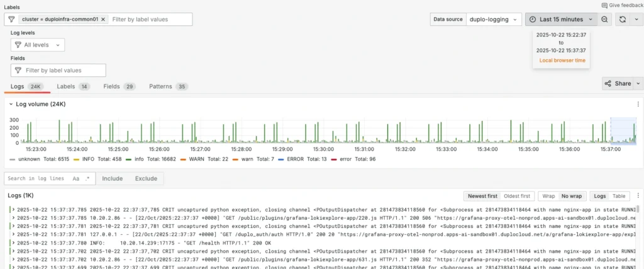Image resolution: width=644 pixels, height=269 pixels.
Task: Open the All levels log level dropdown
Action: coord(38,45)
